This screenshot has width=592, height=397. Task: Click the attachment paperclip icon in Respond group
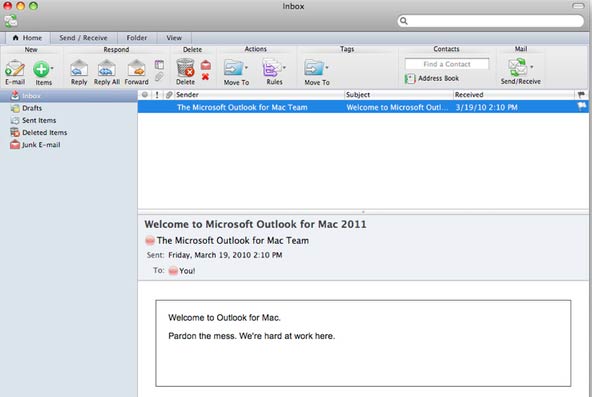[159, 77]
